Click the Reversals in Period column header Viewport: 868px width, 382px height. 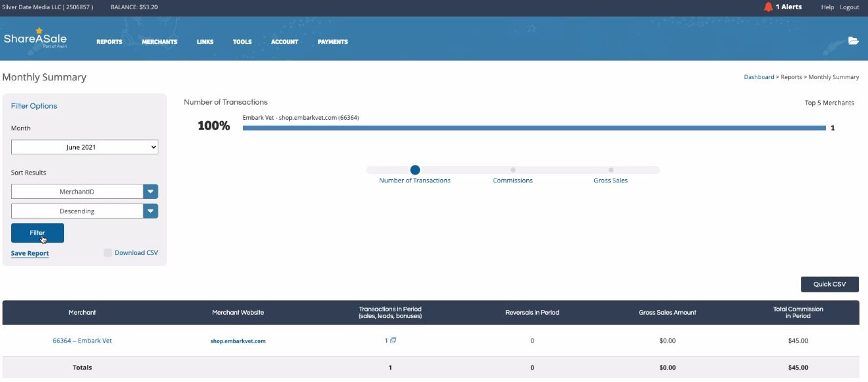pyautogui.click(x=532, y=313)
